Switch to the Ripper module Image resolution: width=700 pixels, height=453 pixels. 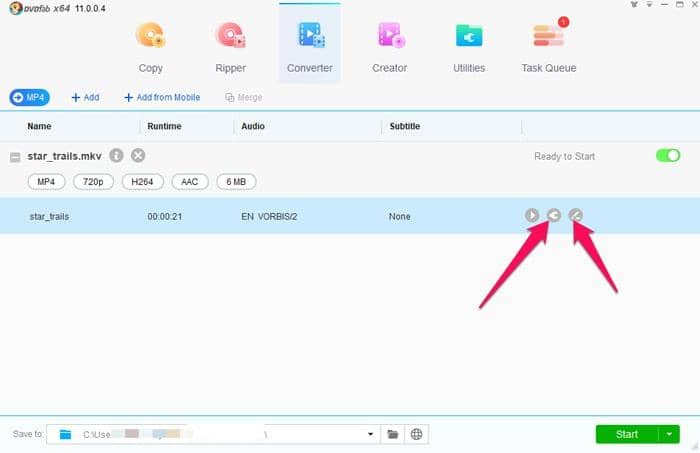pyautogui.click(x=230, y=48)
